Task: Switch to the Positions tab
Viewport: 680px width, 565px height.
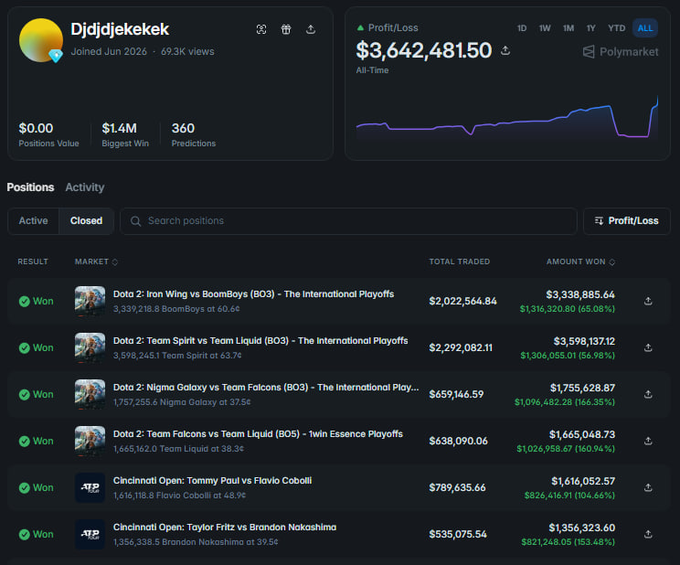Action: pos(30,187)
